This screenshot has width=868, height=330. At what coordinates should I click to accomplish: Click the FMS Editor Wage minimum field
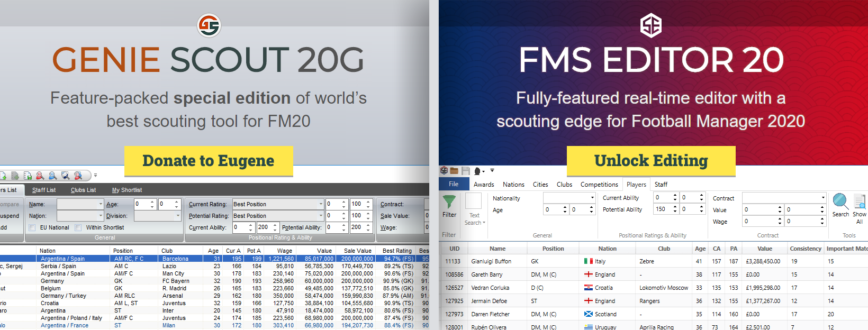pos(763,221)
